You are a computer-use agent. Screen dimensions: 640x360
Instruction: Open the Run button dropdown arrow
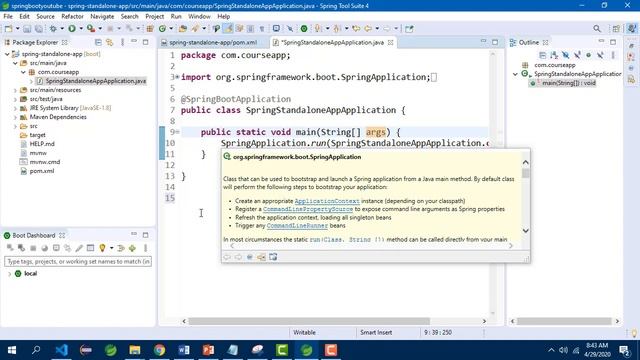tap(81, 29)
